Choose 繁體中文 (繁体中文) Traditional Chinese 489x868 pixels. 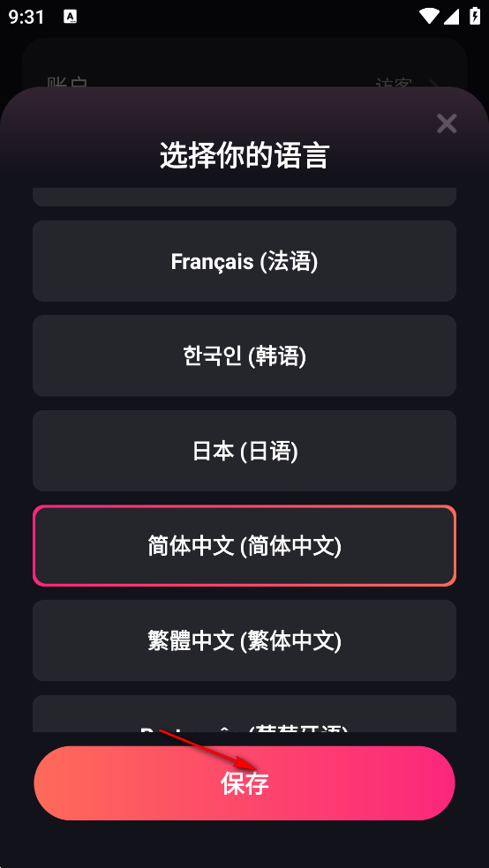244,640
